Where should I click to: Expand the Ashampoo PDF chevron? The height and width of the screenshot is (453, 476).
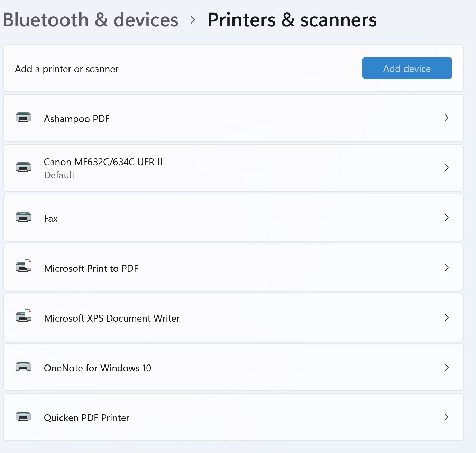[x=447, y=118]
